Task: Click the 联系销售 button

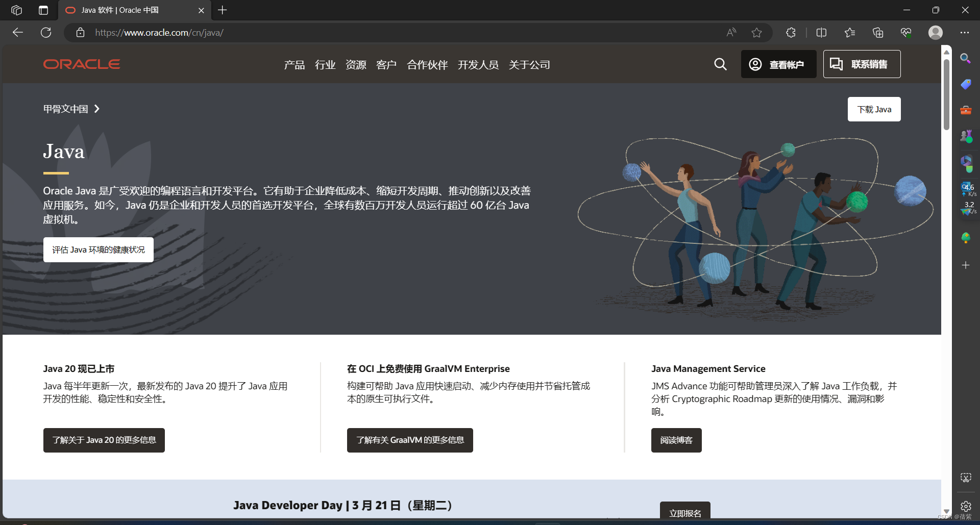Action: [862, 64]
